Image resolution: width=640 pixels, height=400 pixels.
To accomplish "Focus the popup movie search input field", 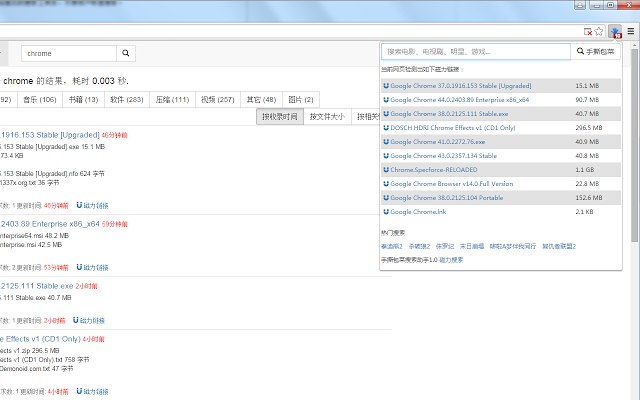I will click(x=476, y=51).
